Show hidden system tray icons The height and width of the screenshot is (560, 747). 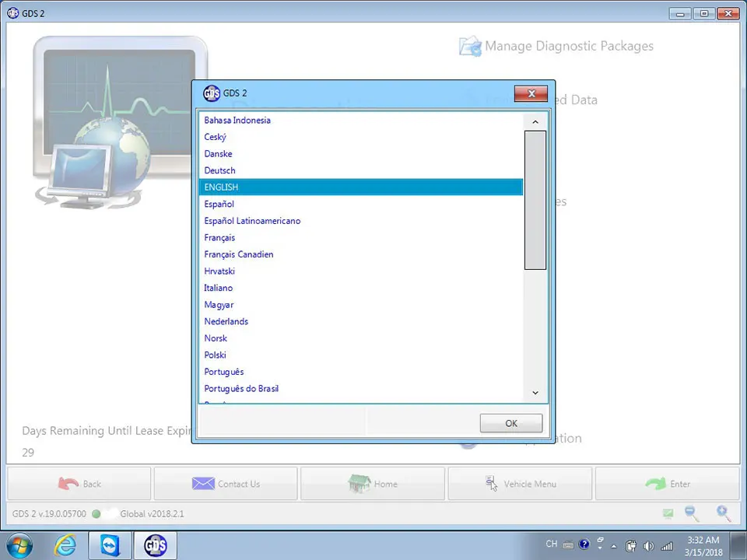click(x=614, y=546)
